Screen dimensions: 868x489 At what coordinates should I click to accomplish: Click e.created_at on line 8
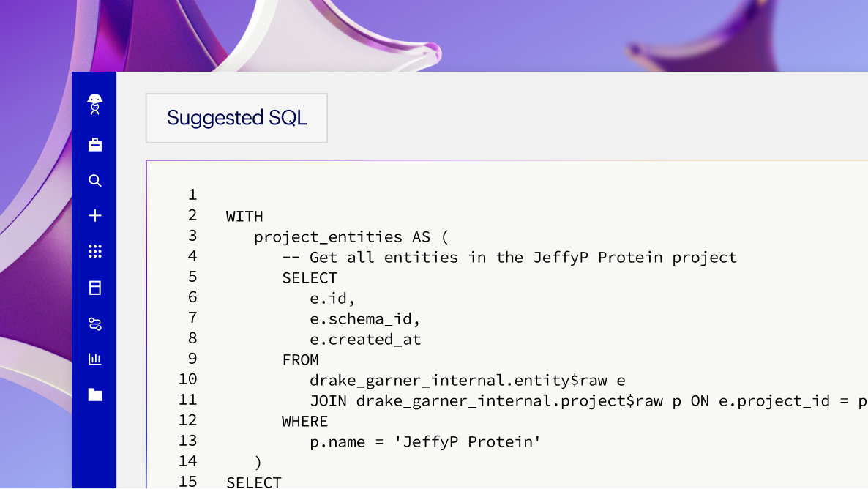(364, 340)
